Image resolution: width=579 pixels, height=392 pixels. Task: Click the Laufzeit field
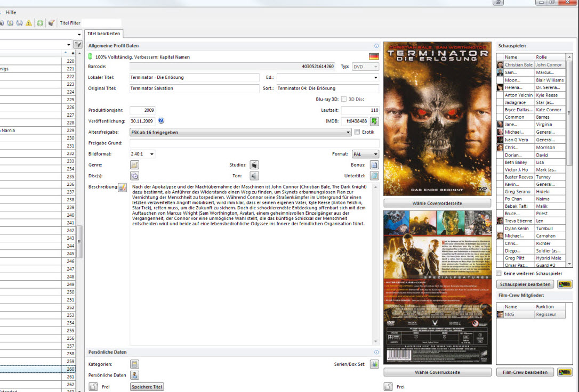360,110
